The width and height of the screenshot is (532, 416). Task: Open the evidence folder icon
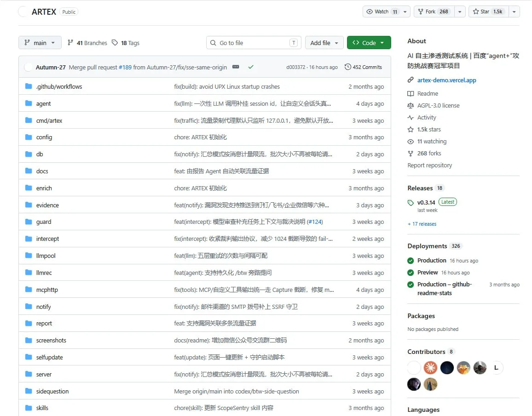[29, 205]
